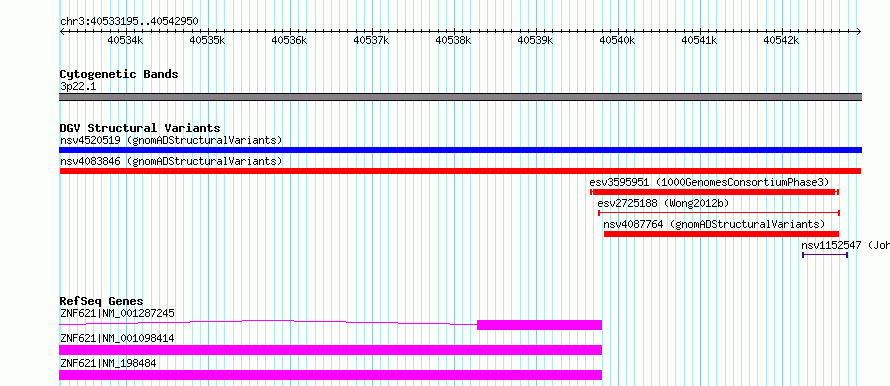Open the ZNF621|NM_001287245 transcript label

(117, 313)
